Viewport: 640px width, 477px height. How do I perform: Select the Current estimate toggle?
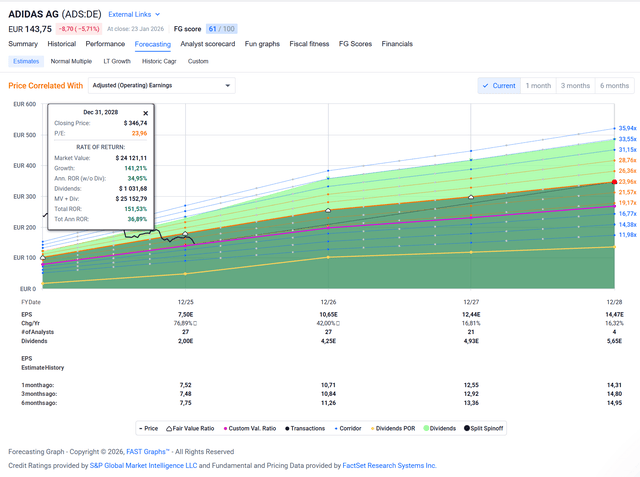click(x=499, y=86)
